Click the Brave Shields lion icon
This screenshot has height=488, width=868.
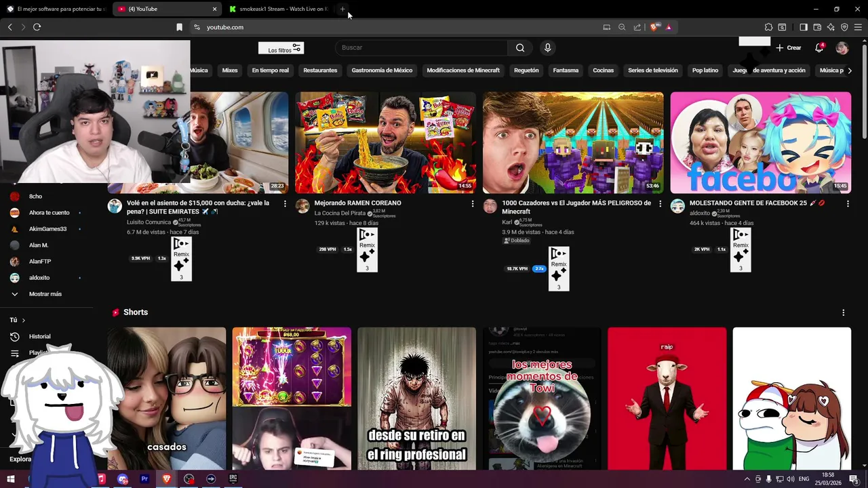654,27
